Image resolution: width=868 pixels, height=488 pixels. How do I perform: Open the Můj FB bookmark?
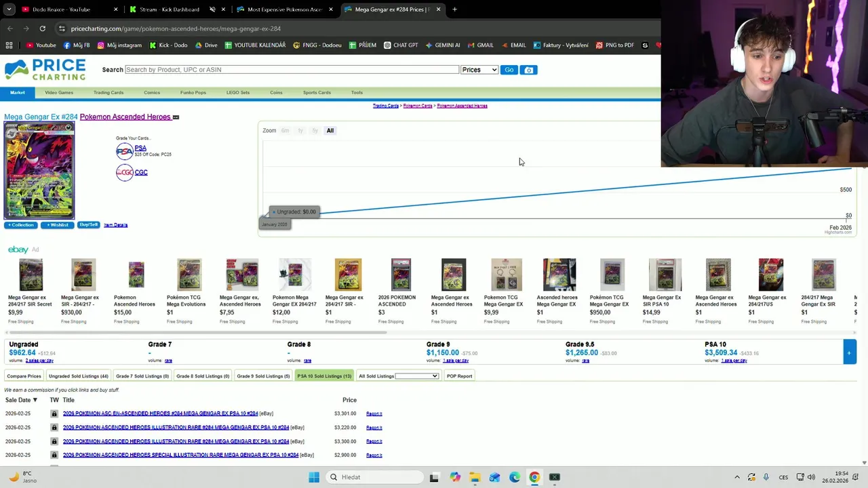click(x=77, y=45)
